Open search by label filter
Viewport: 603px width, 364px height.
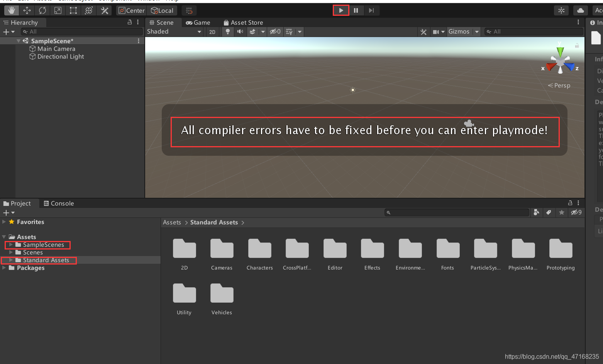[x=549, y=212]
